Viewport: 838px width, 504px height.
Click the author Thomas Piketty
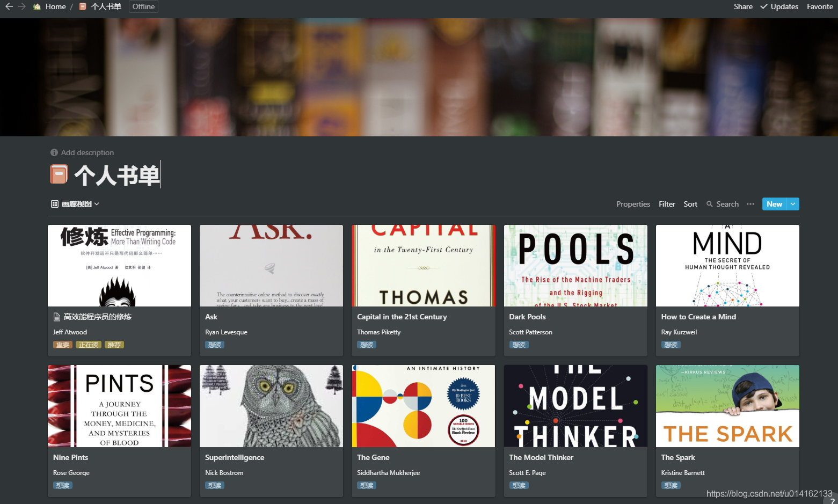point(379,332)
